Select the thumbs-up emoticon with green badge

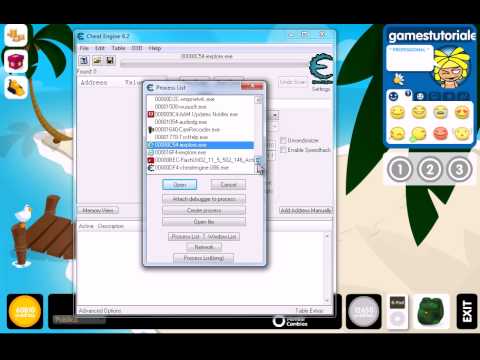(419, 134)
